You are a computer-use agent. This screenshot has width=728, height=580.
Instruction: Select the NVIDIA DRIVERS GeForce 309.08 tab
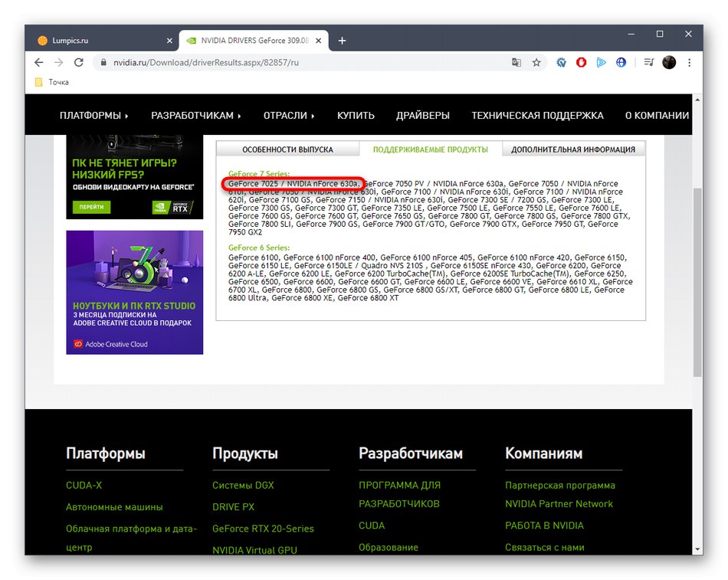tap(254, 41)
